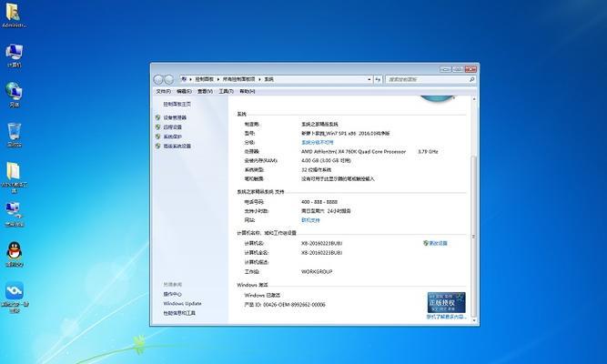
Task: Select the "WORKGROUP" workgroup value
Action: pyautogui.click(x=317, y=272)
